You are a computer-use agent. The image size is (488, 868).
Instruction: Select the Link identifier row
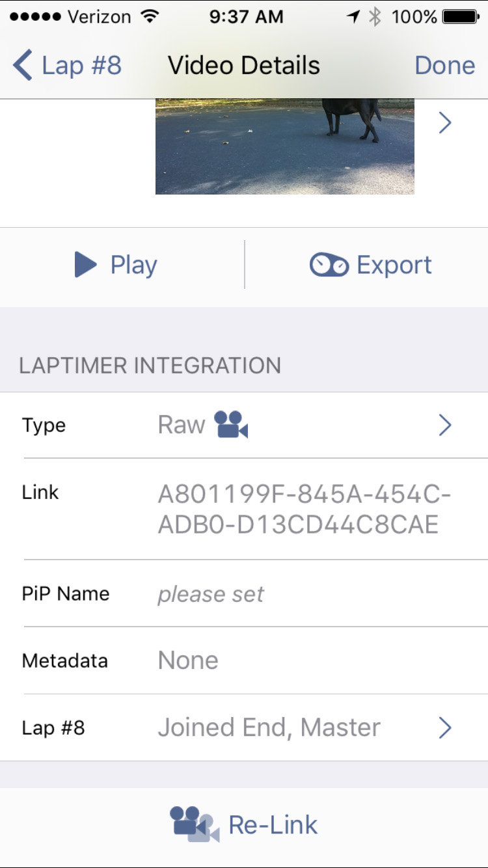[244, 508]
